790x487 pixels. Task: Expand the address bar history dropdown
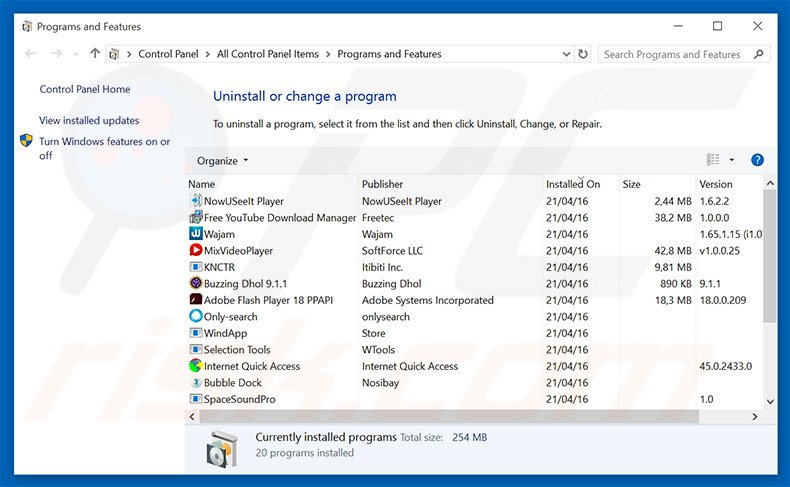click(x=566, y=54)
